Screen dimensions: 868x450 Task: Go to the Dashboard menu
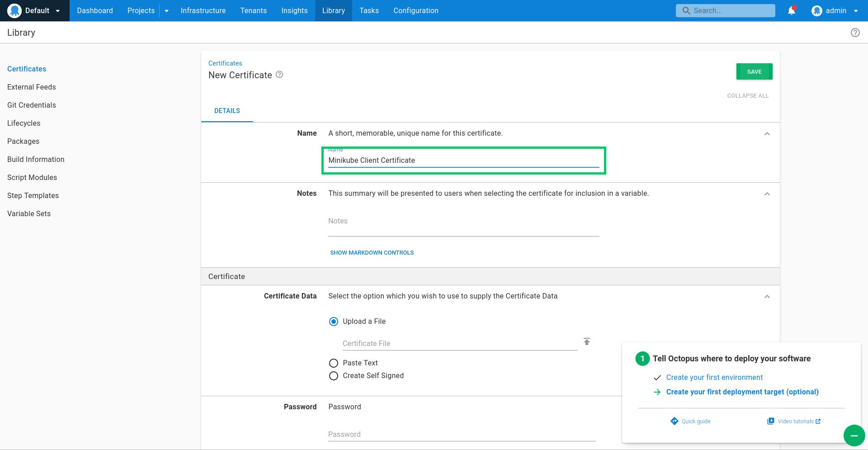pos(95,10)
